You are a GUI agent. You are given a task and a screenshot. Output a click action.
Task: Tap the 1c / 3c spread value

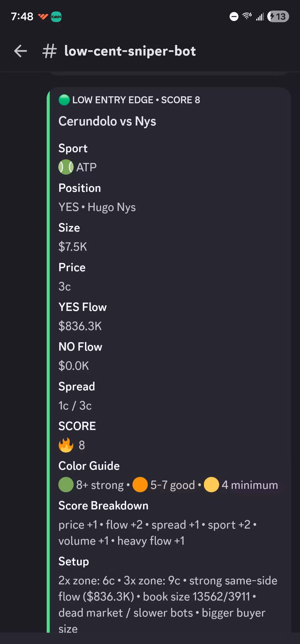tap(75, 406)
